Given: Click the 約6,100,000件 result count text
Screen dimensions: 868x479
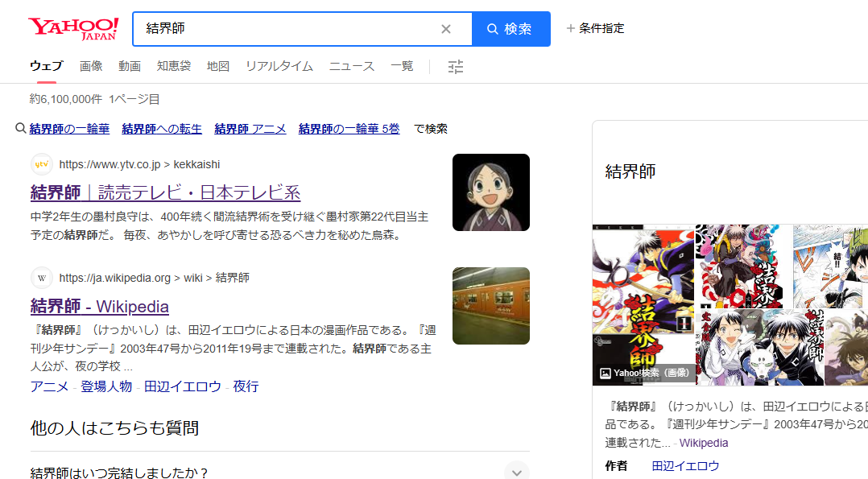Looking at the screenshot, I should (66, 99).
